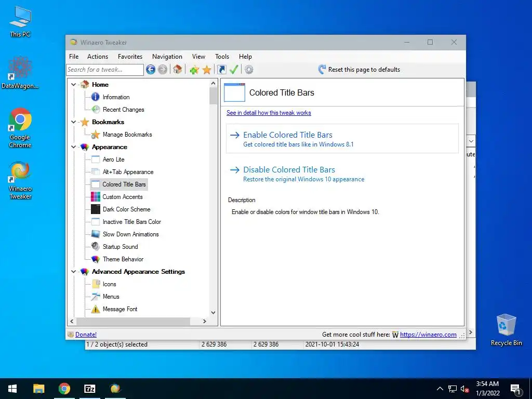Click the Reset page refresh icon
The image size is (532, 399).
322,70
